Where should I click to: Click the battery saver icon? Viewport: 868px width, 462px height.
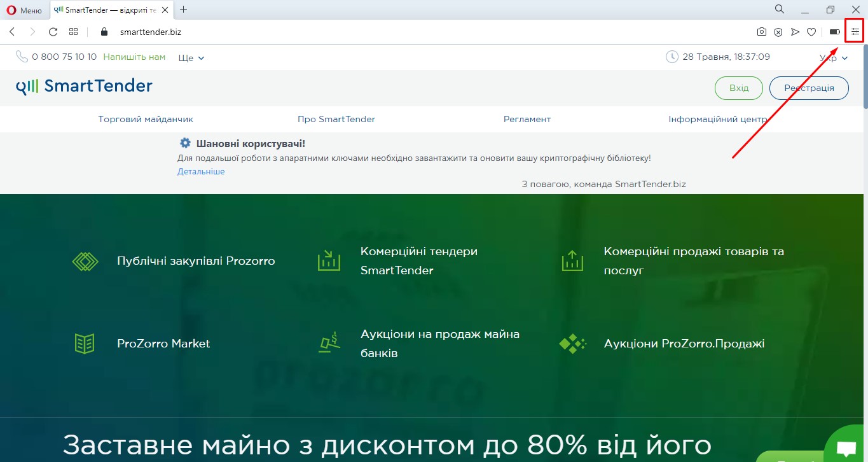point(834,32)
